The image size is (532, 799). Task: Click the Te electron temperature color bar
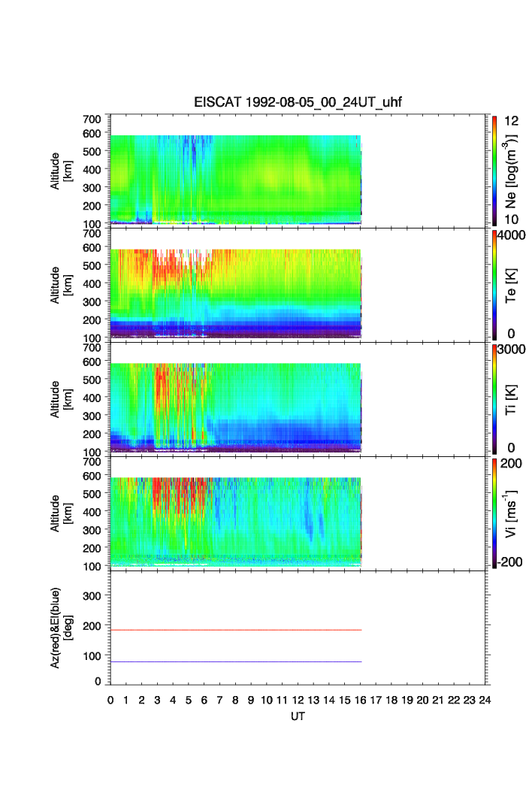[x=494, y=285]
